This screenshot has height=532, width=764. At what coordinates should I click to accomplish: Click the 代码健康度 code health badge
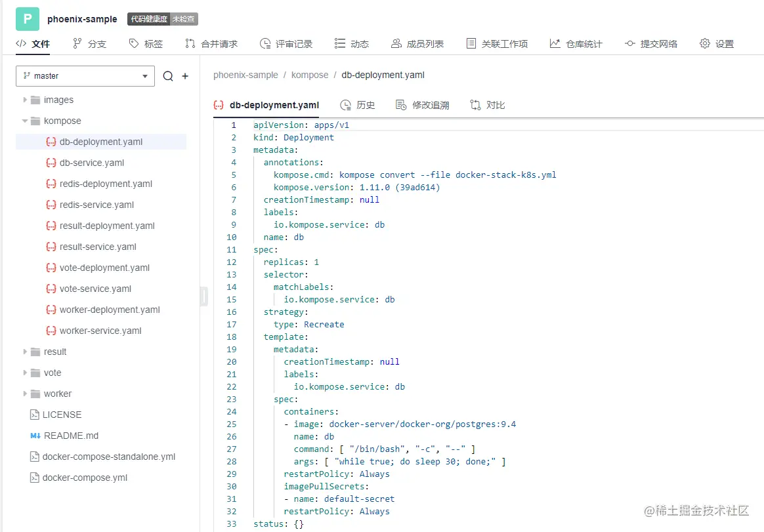(x=163, y=19)
